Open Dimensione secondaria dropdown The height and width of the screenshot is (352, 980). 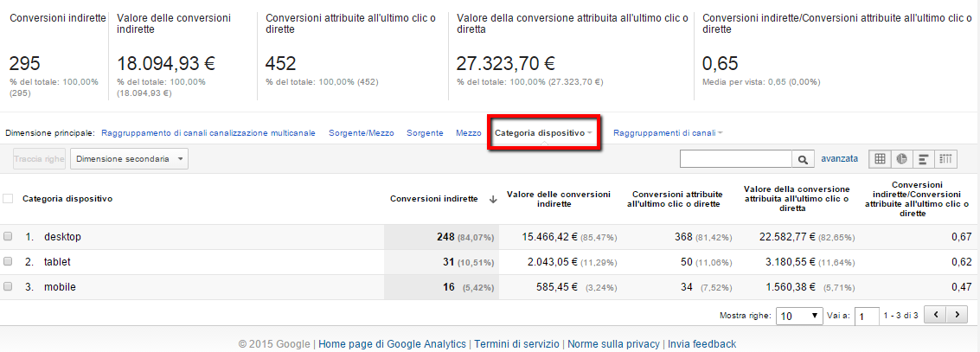point(129,159)
